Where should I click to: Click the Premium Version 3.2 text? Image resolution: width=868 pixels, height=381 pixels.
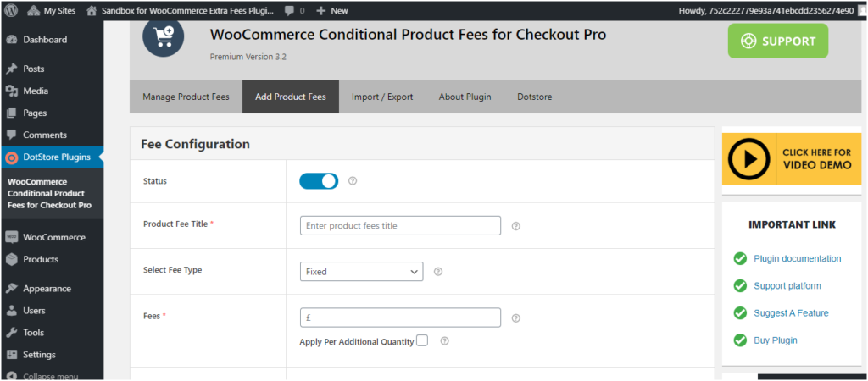[248, 57]
